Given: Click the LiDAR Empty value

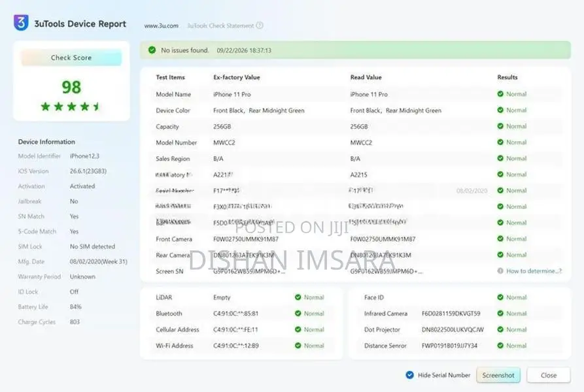Looking at the screenshot, I should pyautogui.click(x=222, y=297).
